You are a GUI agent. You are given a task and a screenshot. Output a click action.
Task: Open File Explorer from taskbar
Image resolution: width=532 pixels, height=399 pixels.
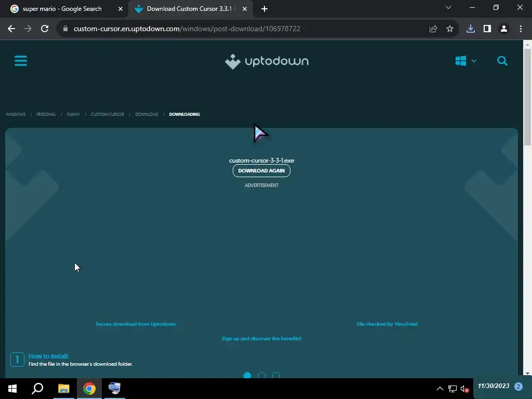click(63, 389)
